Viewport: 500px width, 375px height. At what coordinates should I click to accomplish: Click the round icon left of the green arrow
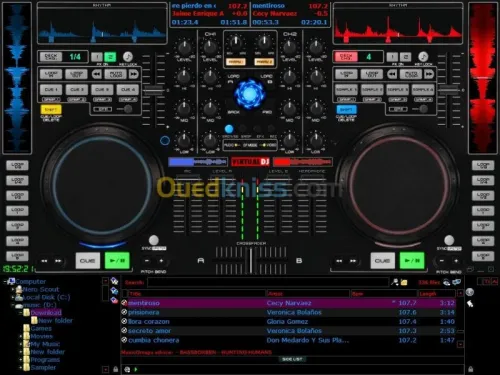coord(127,369)
